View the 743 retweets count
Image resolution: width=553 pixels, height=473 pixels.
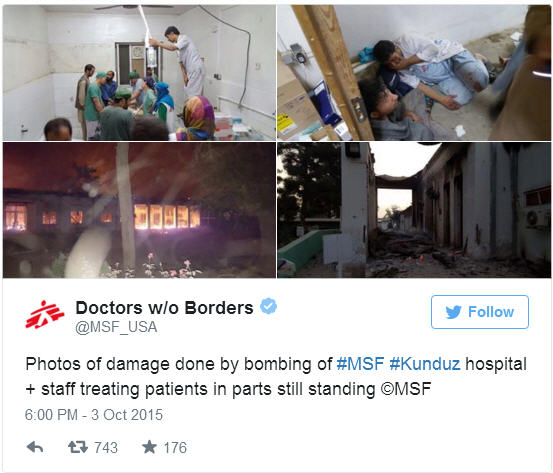tap(106, 448)
